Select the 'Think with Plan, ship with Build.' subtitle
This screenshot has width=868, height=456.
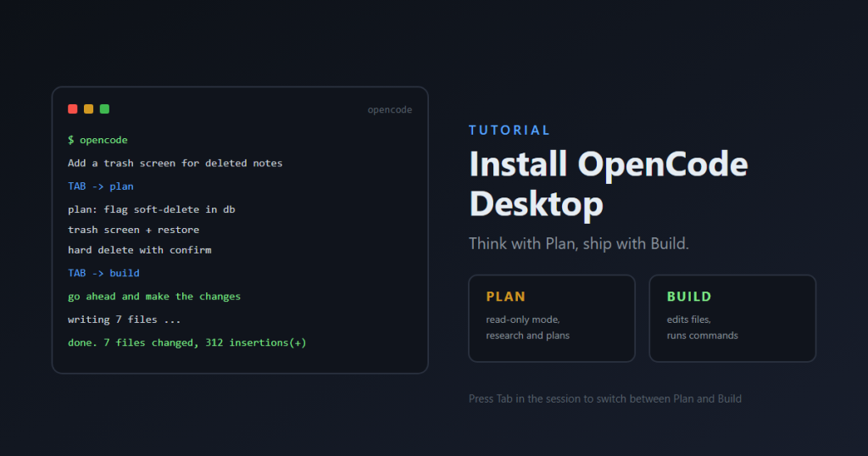579,243
